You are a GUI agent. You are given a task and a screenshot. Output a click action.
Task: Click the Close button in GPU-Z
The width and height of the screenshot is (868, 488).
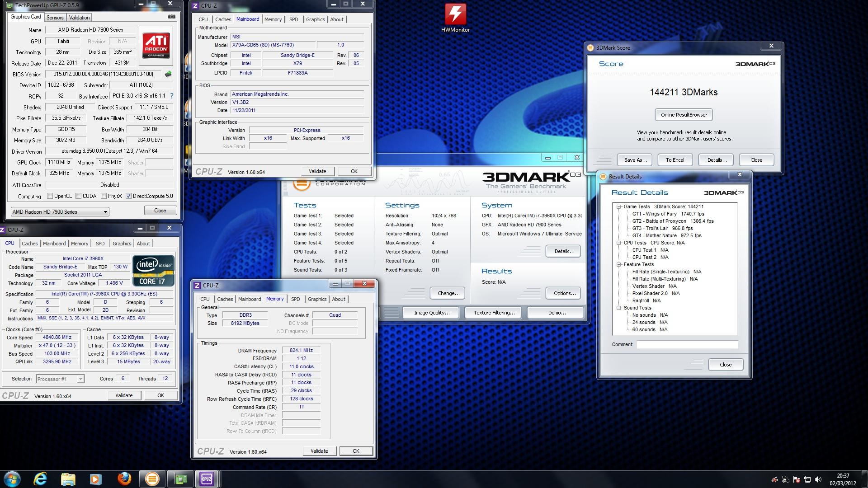(x=160, y=211)
